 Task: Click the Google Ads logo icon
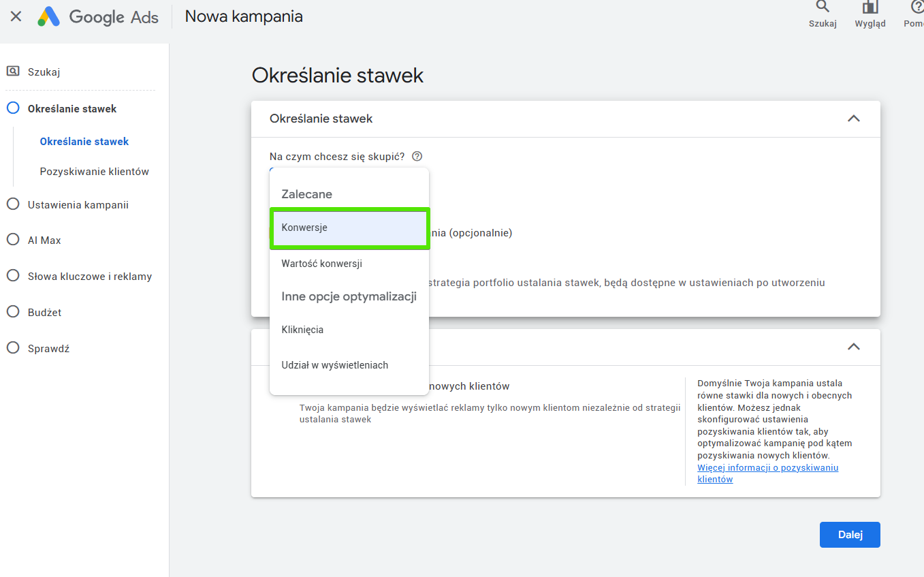(49, 17)
